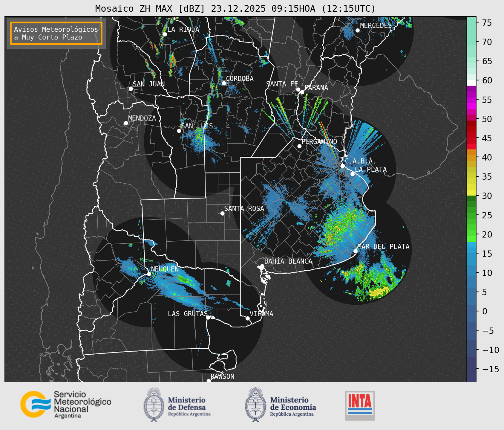Click the '25' value on the color scale
The image size is (504, 430).
(x=486, y=215)
